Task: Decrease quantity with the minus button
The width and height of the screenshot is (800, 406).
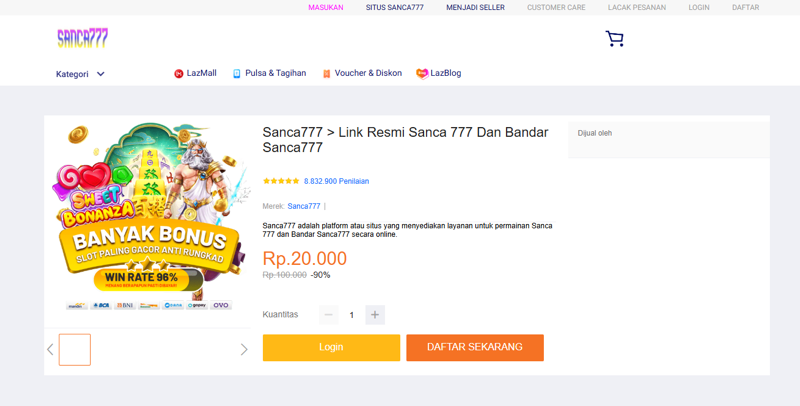Action: point(328,315)
